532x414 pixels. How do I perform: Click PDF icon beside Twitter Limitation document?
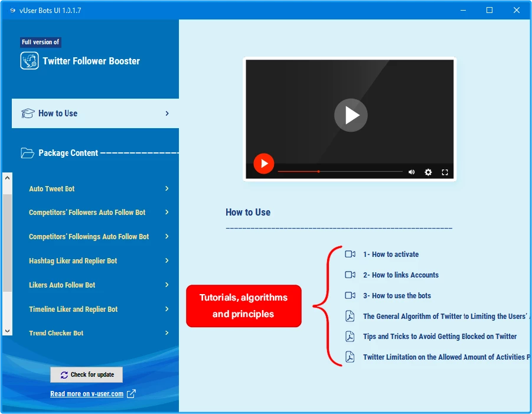pos(350,357)
